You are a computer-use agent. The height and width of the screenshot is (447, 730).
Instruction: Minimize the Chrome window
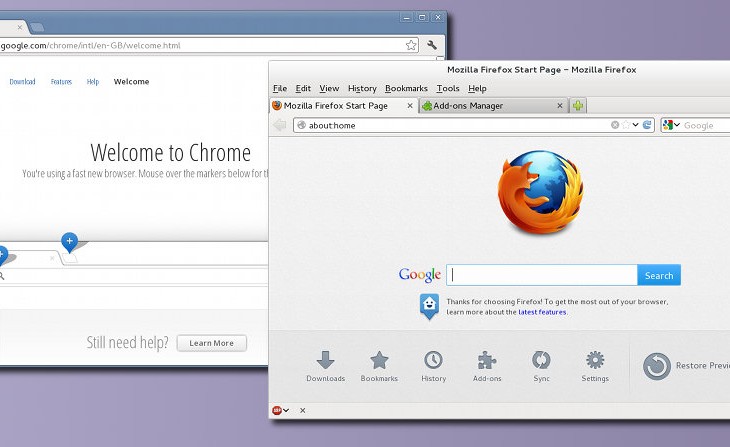click(406, 17)
